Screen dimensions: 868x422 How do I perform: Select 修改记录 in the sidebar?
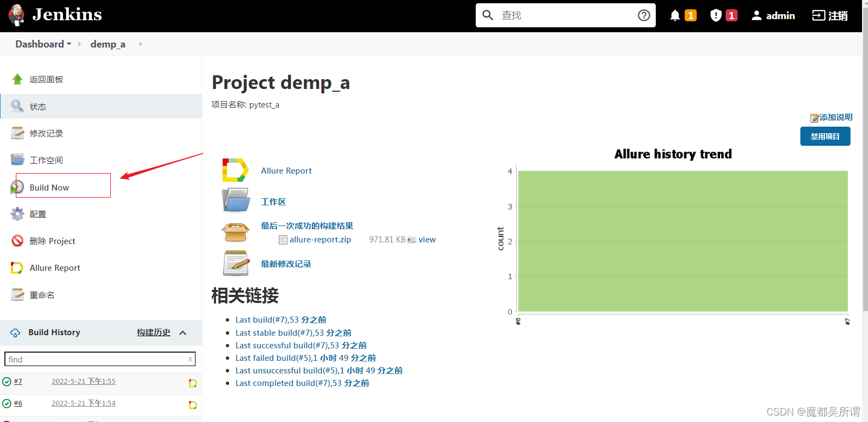coord(46,133)
